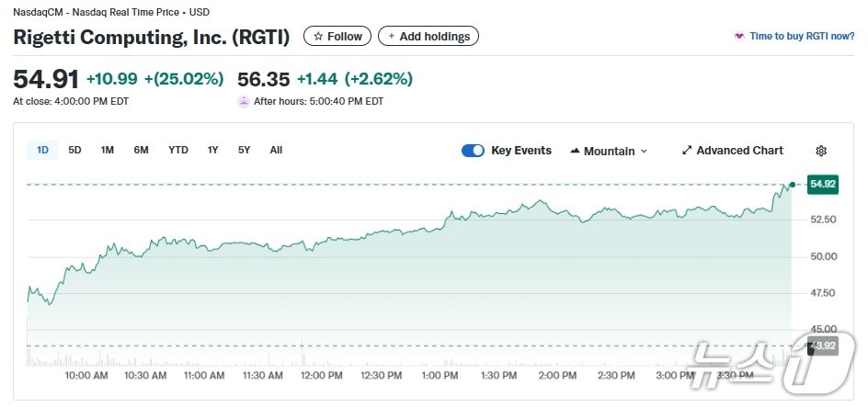Image resolution: width=868 pixels, height=407 pixels.
Task: Select the 1D time range tab
Action: [x=42, y=150]
